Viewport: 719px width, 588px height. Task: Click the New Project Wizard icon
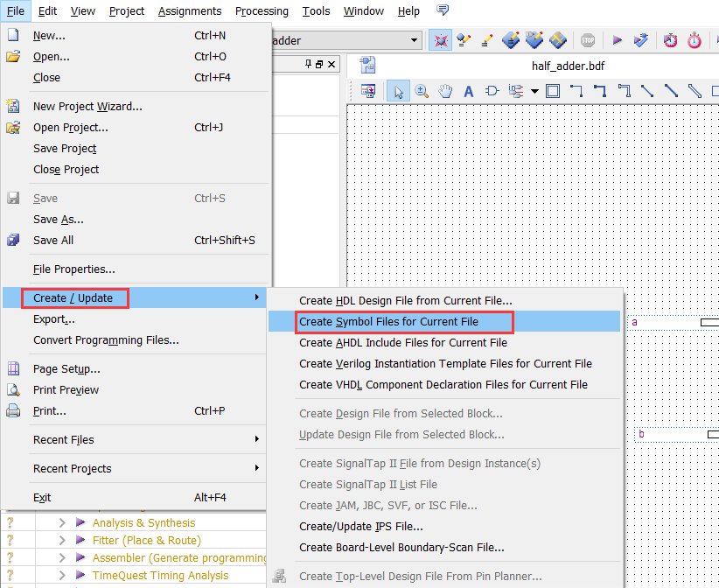(13, 106)
